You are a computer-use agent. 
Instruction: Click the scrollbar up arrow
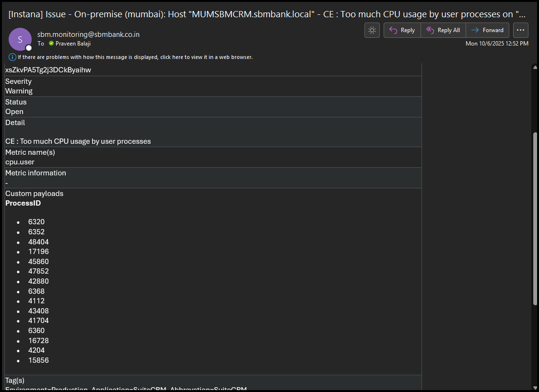(x=535, y=68)
